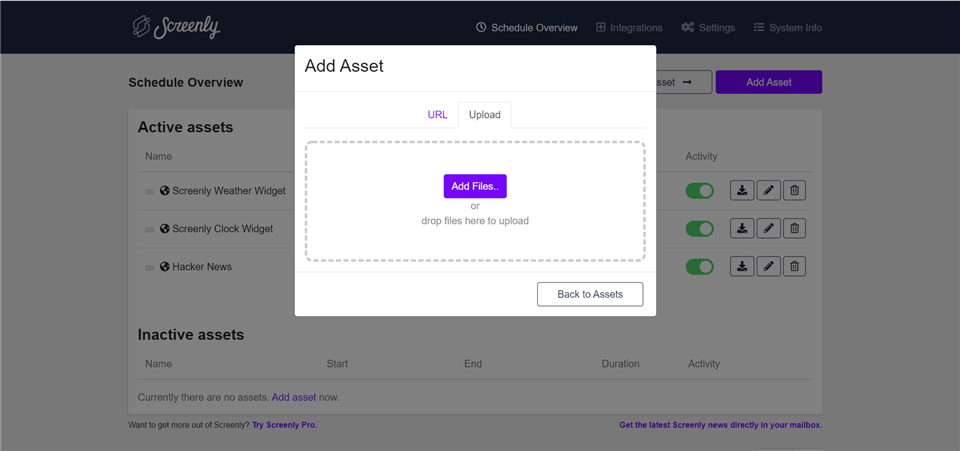Click the Add Files.. button
The image size is (960, 451).
point(475,187)
